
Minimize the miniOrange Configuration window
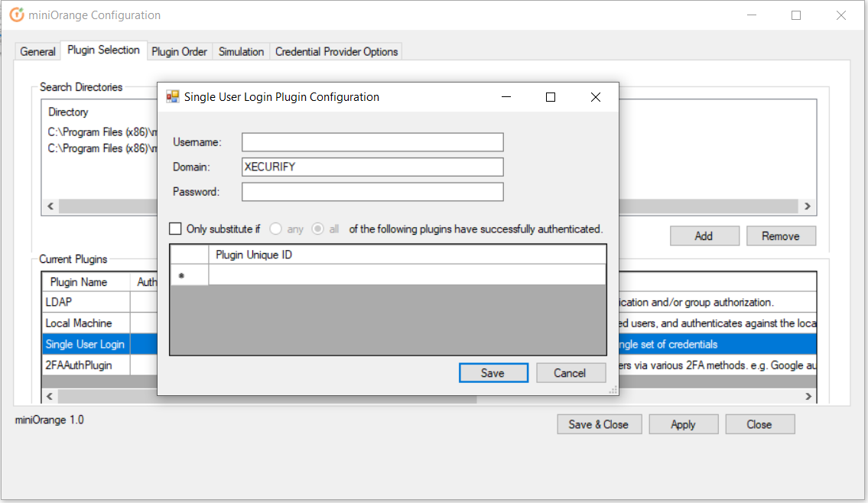point(751,15)
